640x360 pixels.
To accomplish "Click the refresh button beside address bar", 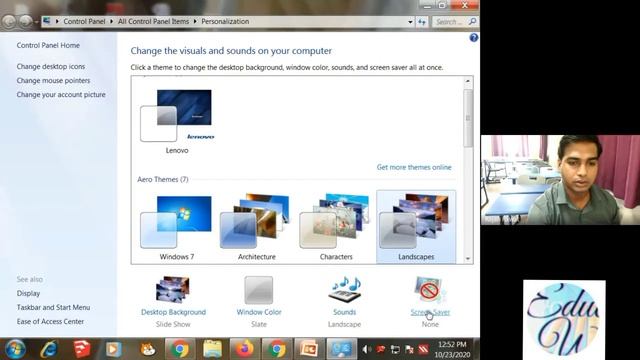I will pos(422,22).
